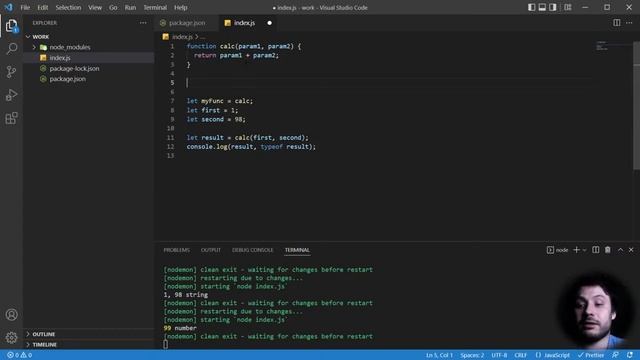
Task: Open the Source Control view icon
Action: [x=11, y=72]
